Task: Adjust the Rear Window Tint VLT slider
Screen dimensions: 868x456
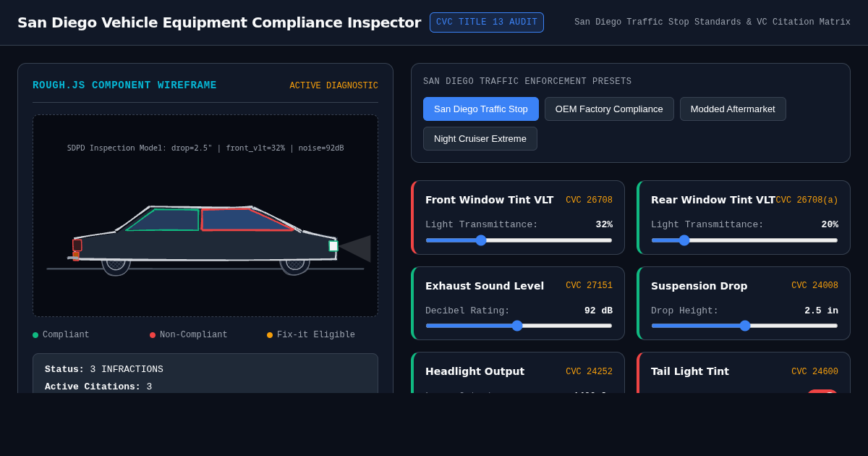Action: click(744, 240)
